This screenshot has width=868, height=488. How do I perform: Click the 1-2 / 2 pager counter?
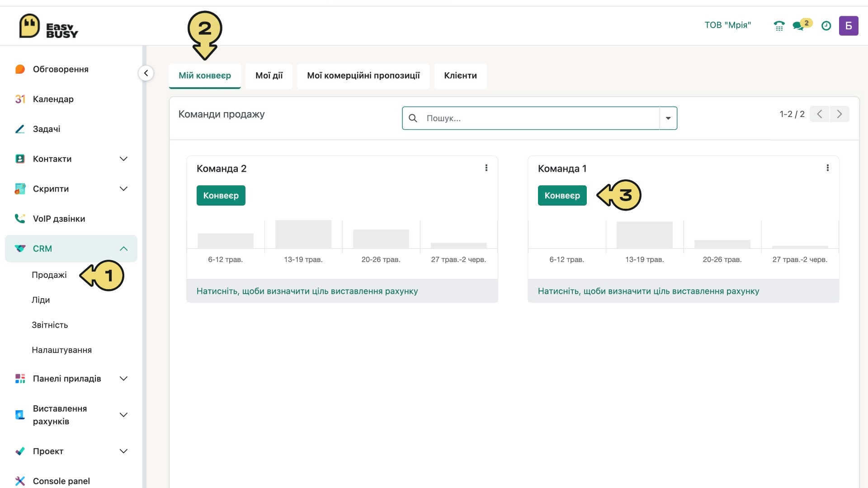pos(792,114)
